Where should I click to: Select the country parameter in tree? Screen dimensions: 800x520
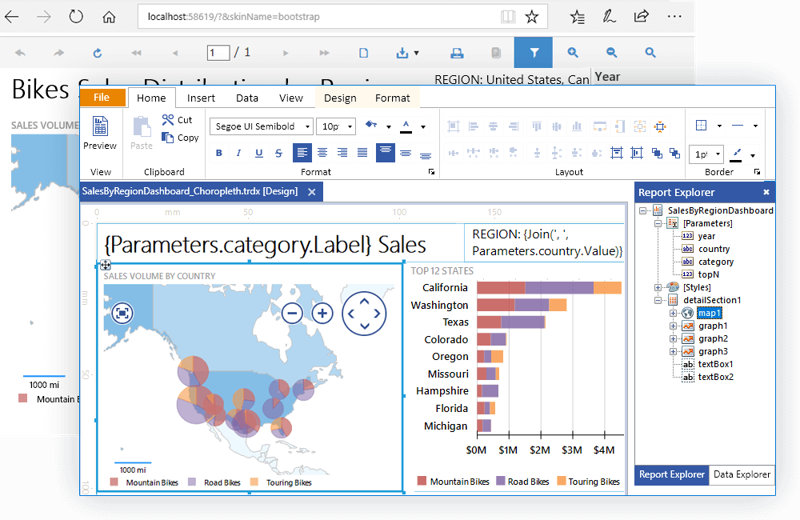pos(714,249)
